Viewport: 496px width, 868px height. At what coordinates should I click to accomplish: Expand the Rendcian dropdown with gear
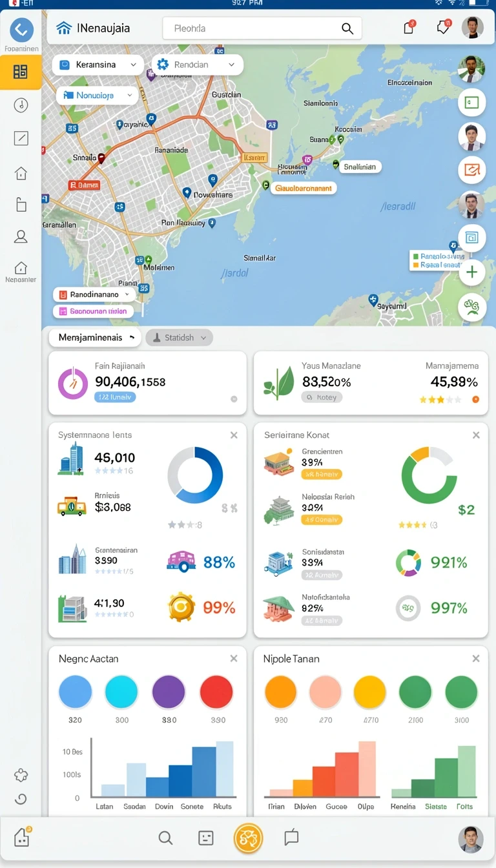point(197,65)
